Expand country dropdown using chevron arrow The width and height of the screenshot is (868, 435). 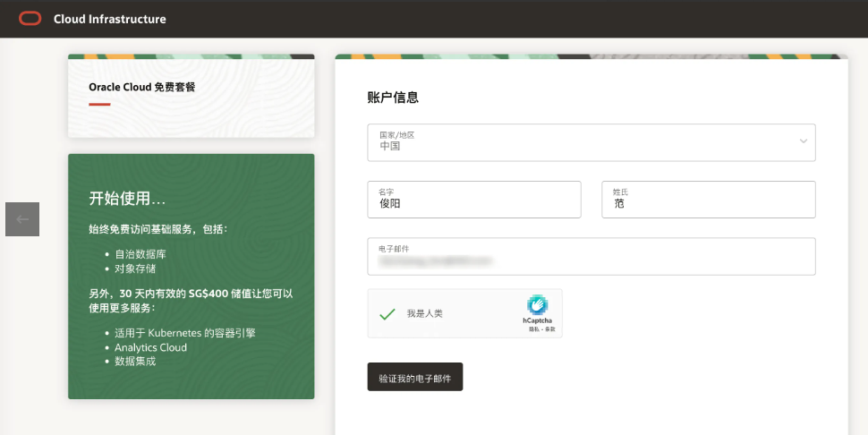(x=803, y=141)
